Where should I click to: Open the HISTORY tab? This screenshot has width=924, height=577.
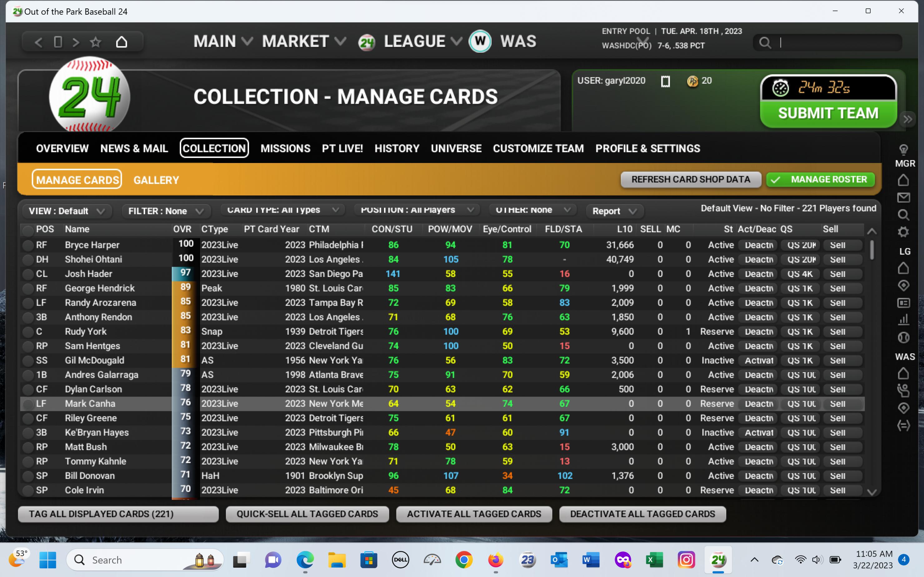tap(397, 148)
